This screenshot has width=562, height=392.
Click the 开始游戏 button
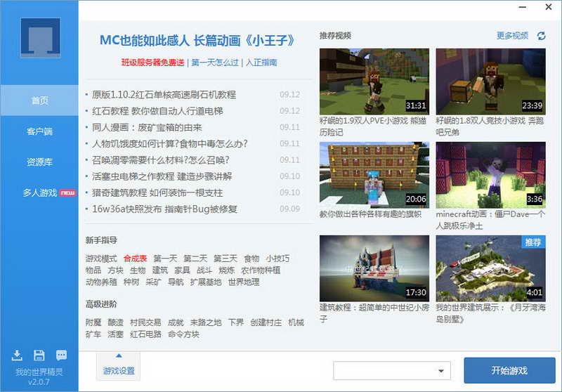tap(509, 370)
